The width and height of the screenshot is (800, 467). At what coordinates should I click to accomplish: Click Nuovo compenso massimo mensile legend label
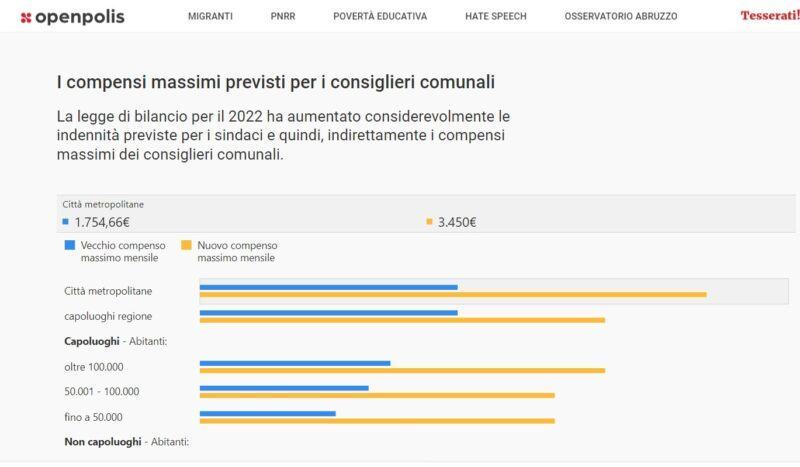coord(237,251)
